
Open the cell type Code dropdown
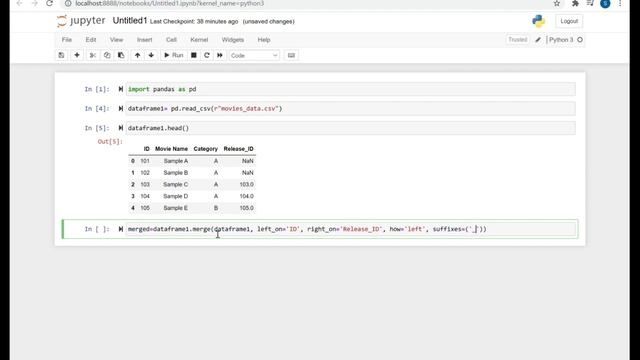click(254, 56)
